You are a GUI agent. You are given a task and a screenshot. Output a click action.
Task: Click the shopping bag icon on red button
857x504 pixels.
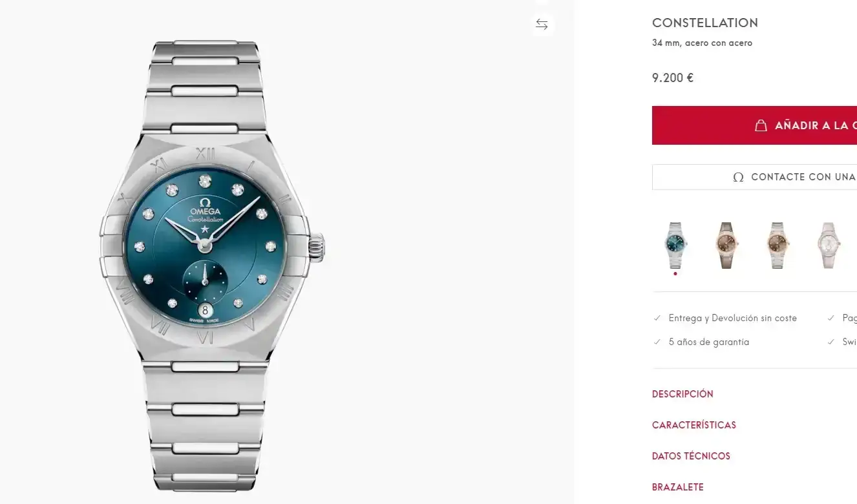coord(761,125)
